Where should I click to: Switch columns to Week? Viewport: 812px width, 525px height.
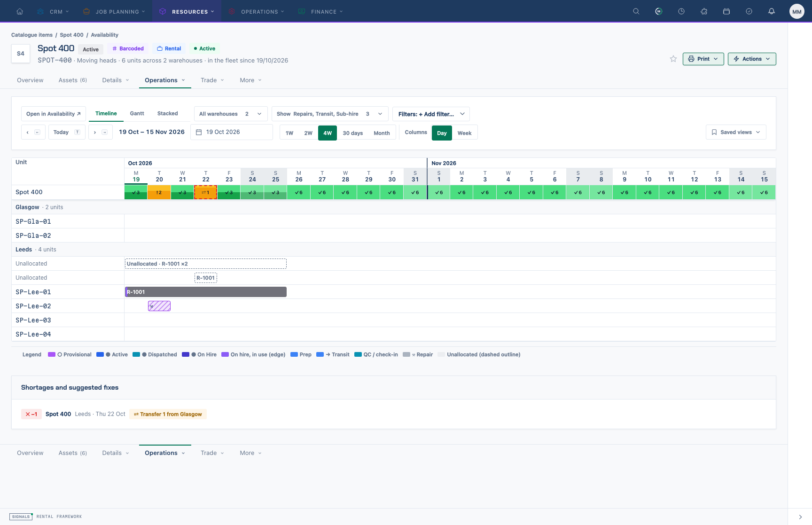pyautogui.click(x=464, y=133)
